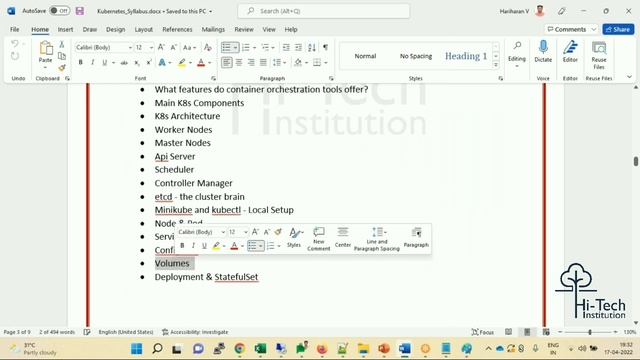Click Clear All Formatting icon
Screen dimensions: 640x360
[x=208, y=47]
